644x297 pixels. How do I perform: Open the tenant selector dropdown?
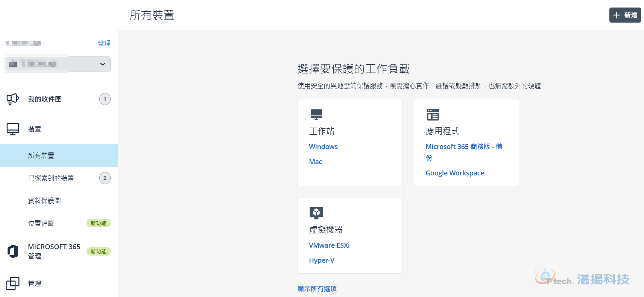(57, 64)
